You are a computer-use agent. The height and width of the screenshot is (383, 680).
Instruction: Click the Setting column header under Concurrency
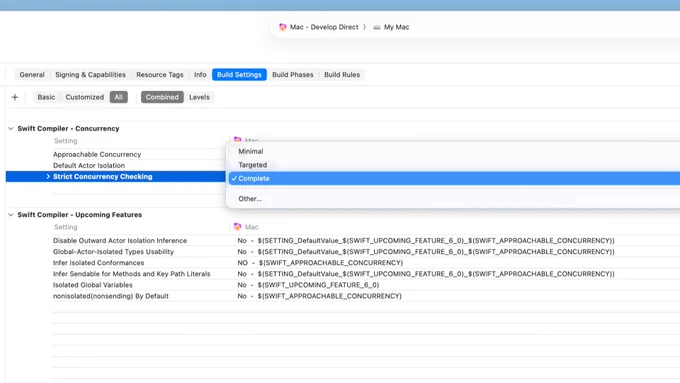tap(65, 141)
